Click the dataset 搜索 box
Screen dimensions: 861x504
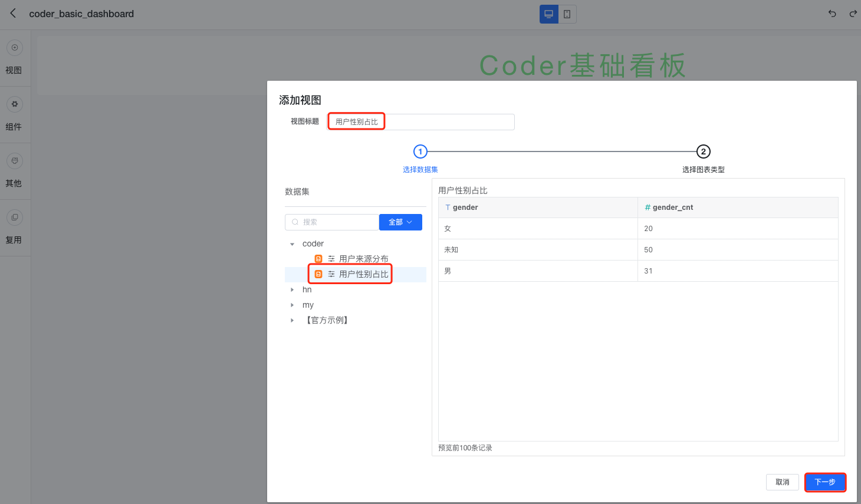click(x=332, y=222)
